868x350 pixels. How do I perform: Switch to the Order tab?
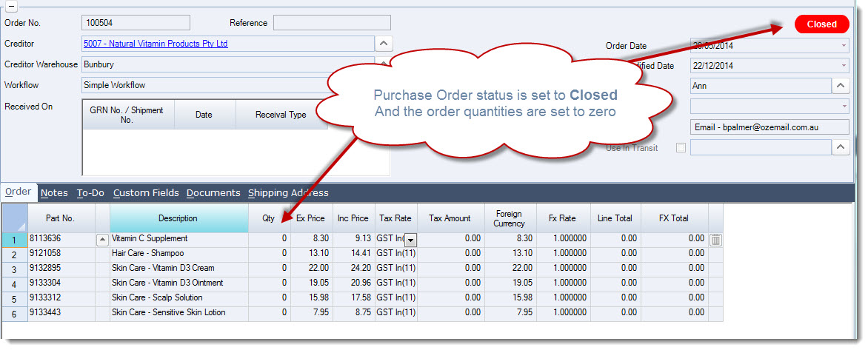(x=19, y=192)
